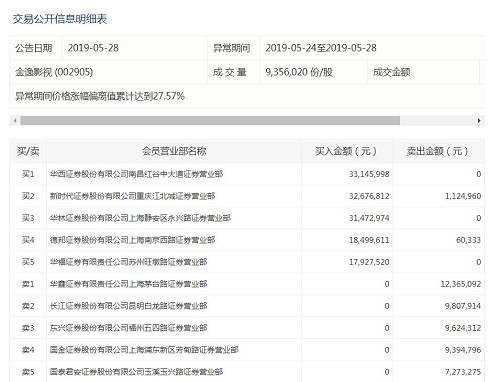Select buy amount 18,499,611

[369, 240]
